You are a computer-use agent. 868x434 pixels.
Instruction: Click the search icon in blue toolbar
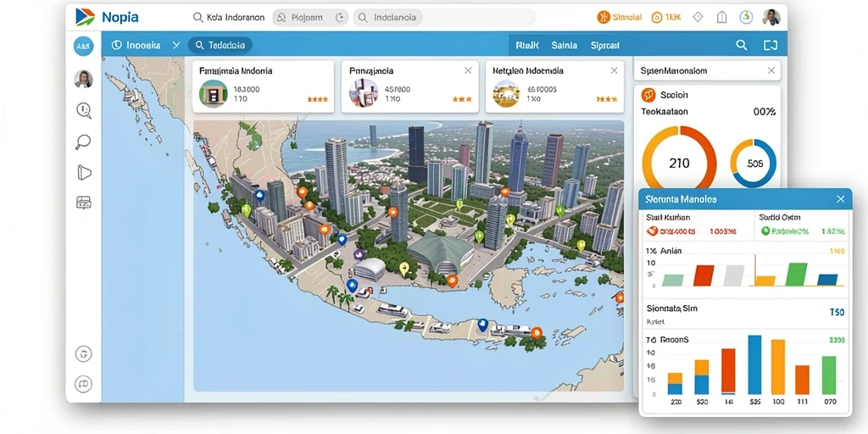[x=741, y=46]
